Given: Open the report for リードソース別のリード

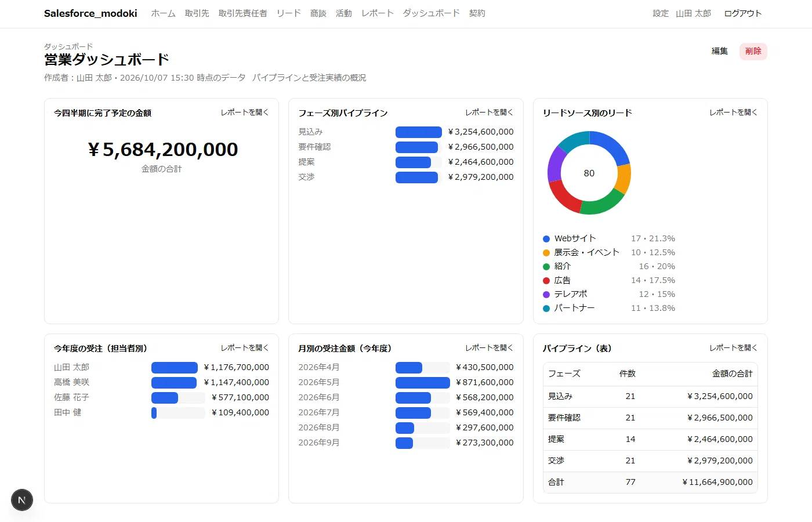Looking at the screenshot, I should pos(734,113).
